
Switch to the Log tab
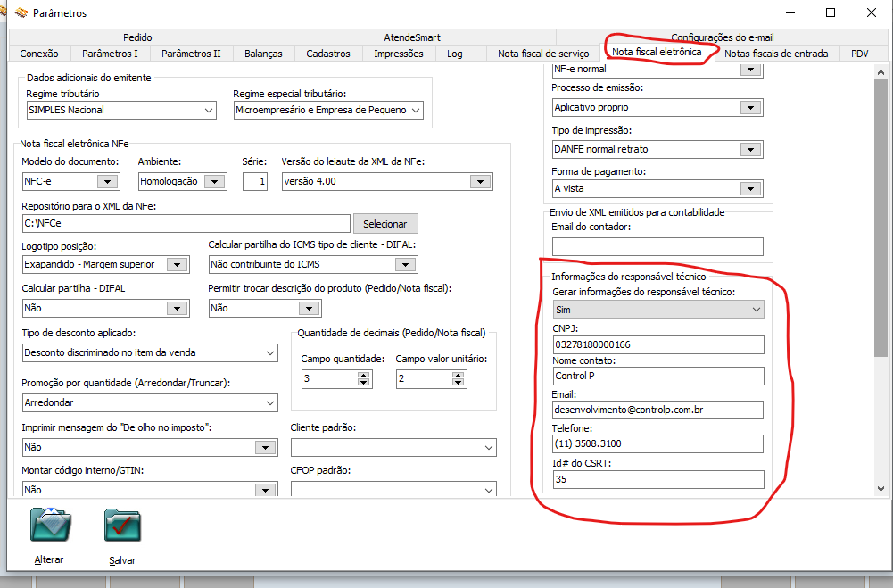[455, 54]
